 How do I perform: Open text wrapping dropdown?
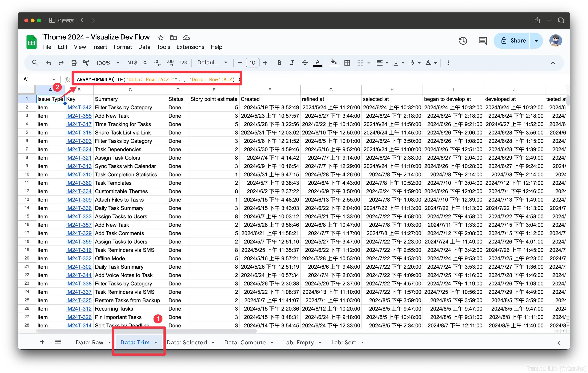coord(415,63)
